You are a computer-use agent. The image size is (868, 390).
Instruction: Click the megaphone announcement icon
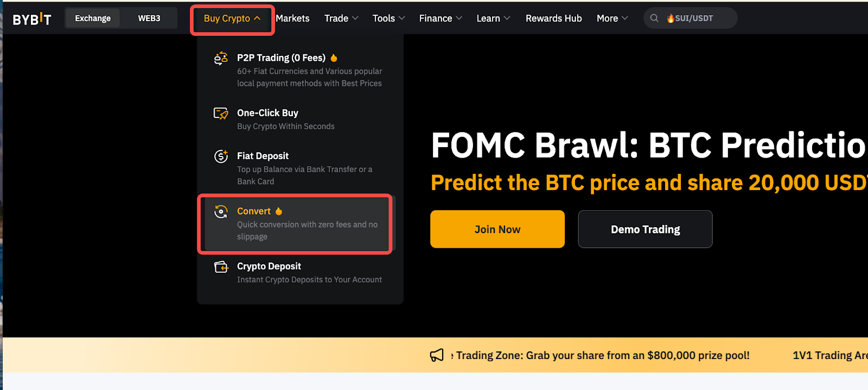(437, 355)
